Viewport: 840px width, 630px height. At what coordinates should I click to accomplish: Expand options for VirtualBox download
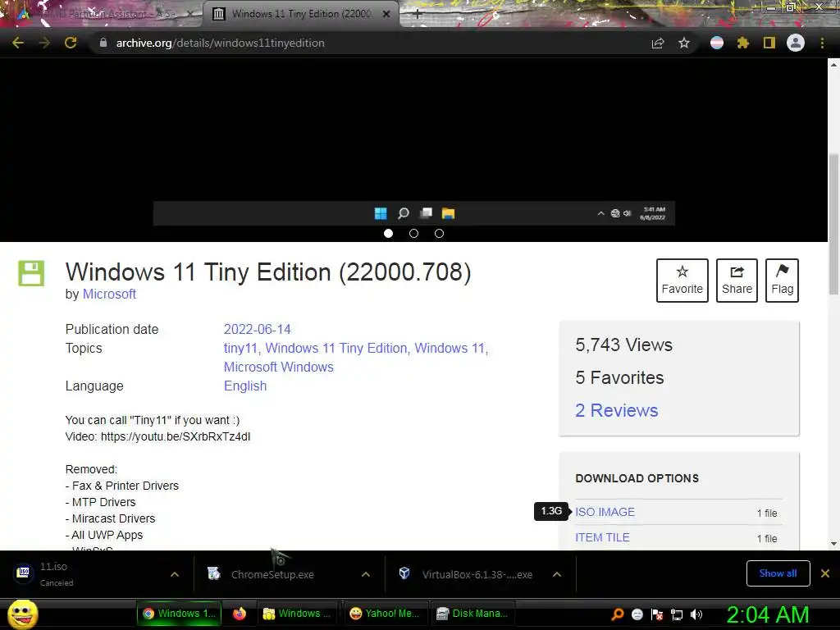(x=557, y=574)
